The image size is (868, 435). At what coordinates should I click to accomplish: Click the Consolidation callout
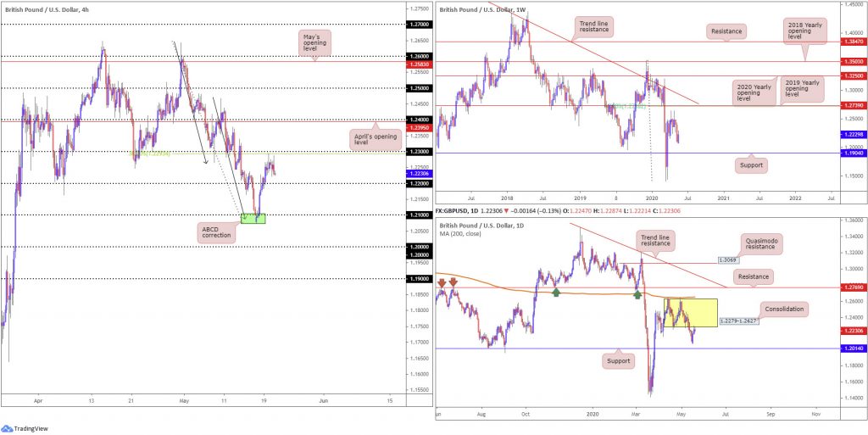(784, 308)
